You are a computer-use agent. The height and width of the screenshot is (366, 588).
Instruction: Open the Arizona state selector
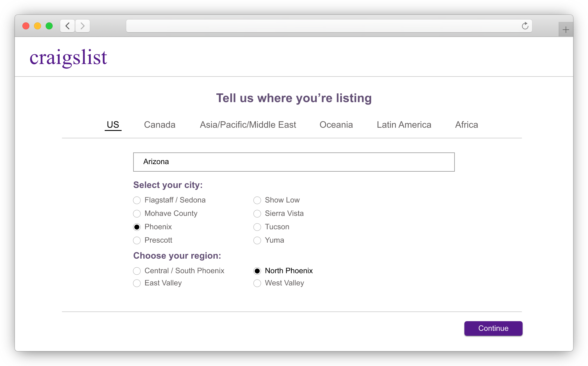[294, 162]
